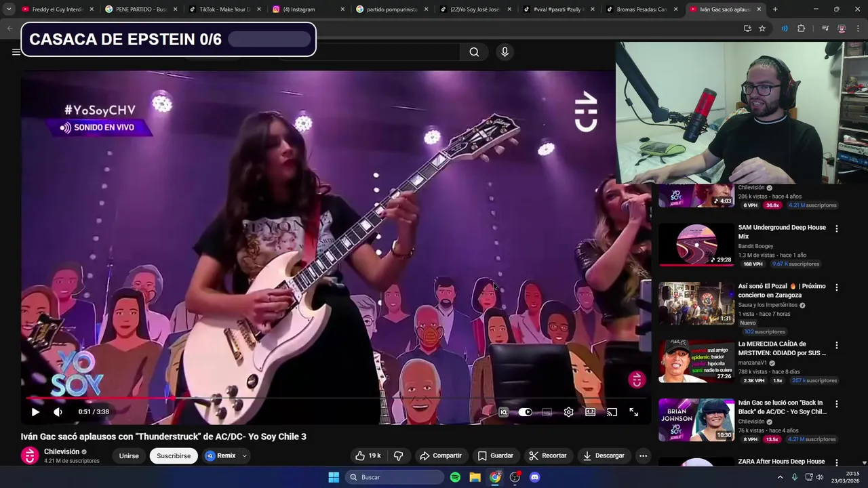
Task: Play the paused Thunderstruck video
Action: tap(35, 411)
